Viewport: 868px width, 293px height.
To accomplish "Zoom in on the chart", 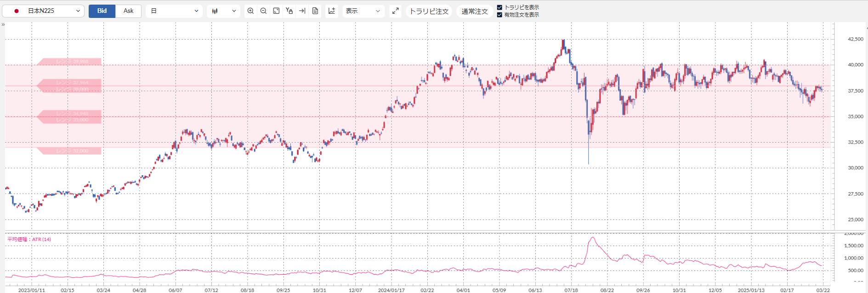I will coord(250,11).
